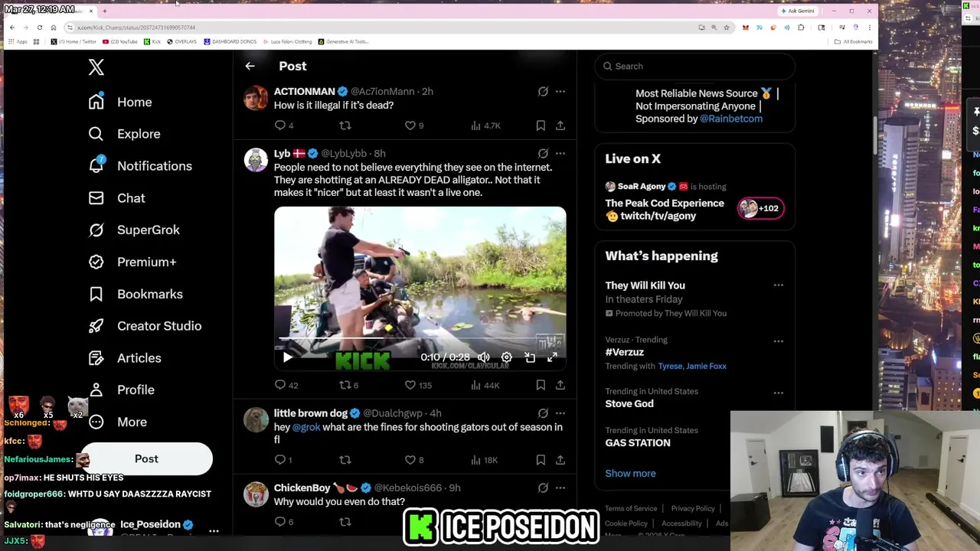
Task: Reply to Lyb's post with 42 replies
Action: (286, 386)
